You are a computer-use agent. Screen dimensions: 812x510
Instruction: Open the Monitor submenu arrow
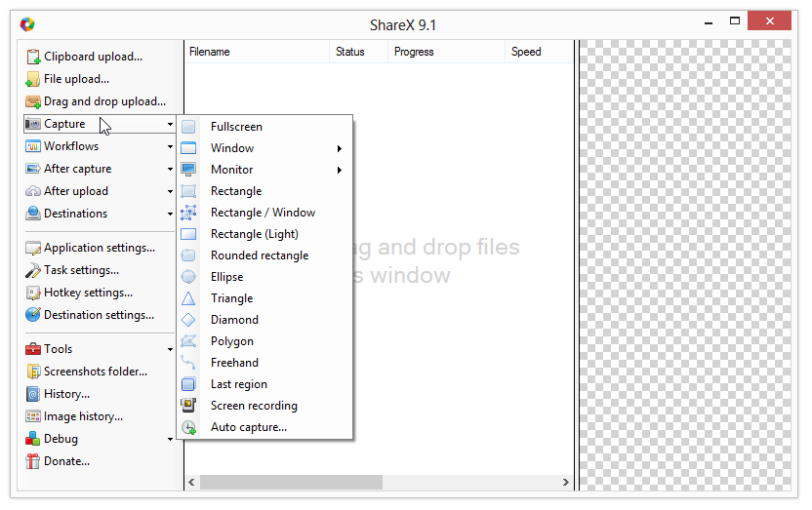[x=340, y=171]
